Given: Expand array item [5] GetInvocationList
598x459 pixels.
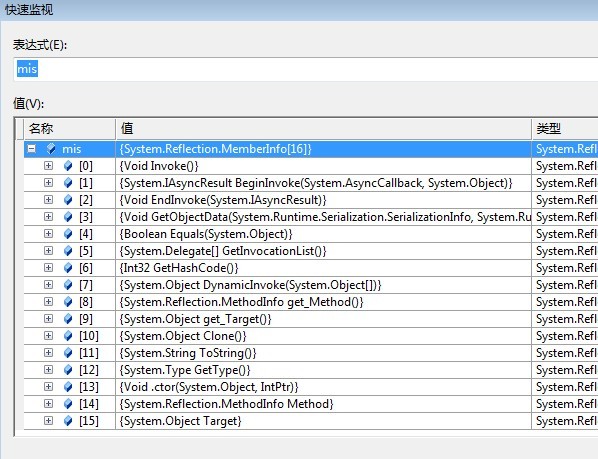Looking at the screenshot, I should [x=48, y=250].
